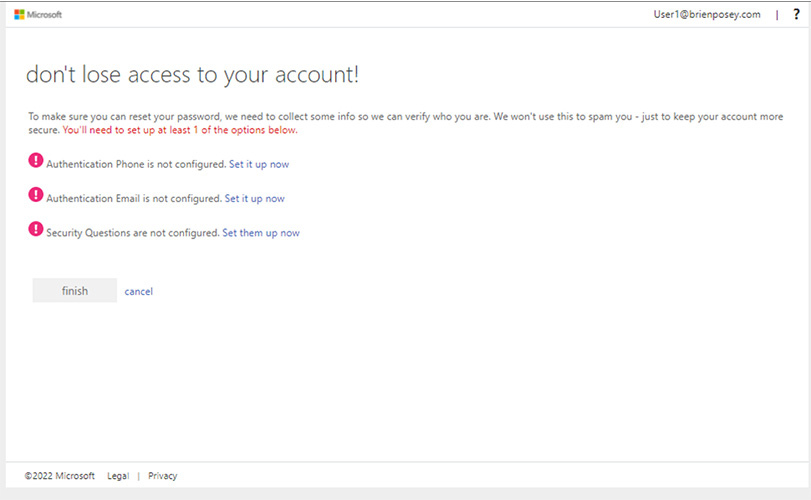Viewport: 811px width, 500px height.
Task: Set up Authentication Email now
Action: pos(254,199)
